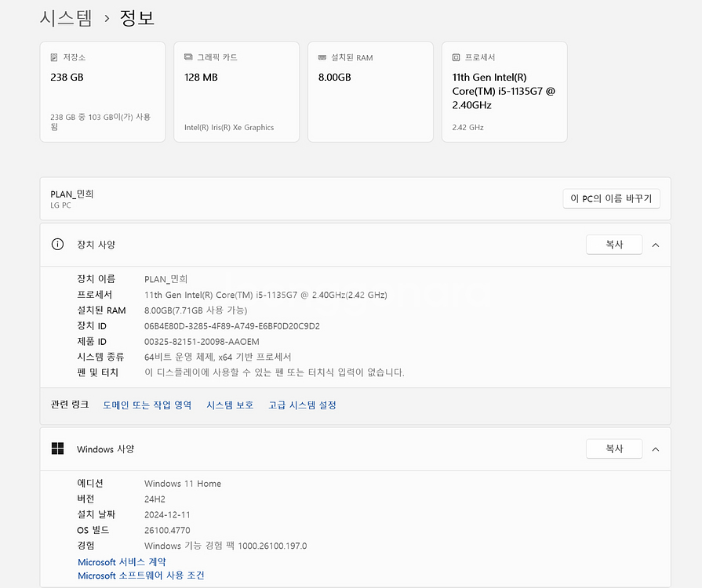
Task: Click the info icon beside 장치 사양
Action: tap(57, 245)
